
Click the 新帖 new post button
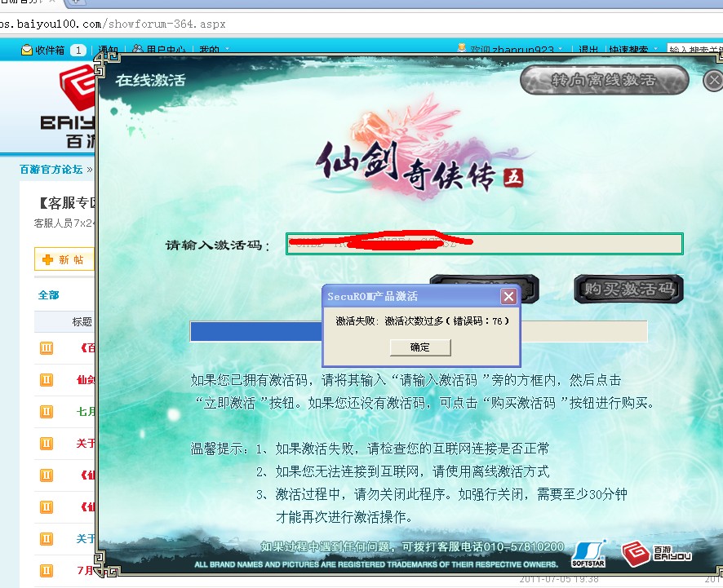click(x=64, y=259)
